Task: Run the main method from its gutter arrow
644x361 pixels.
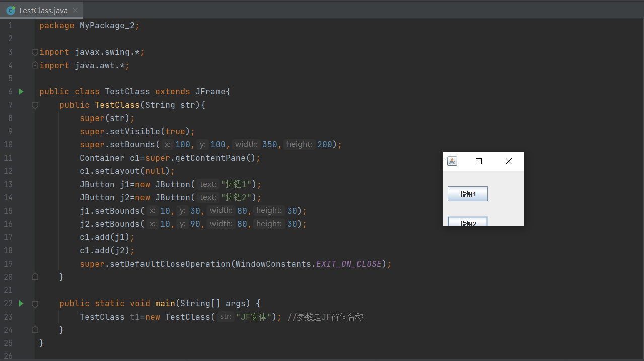Action: 21,303
